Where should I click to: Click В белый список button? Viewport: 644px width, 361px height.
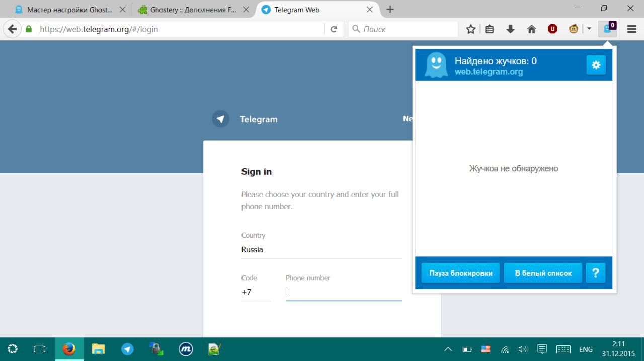pos(543,273)
